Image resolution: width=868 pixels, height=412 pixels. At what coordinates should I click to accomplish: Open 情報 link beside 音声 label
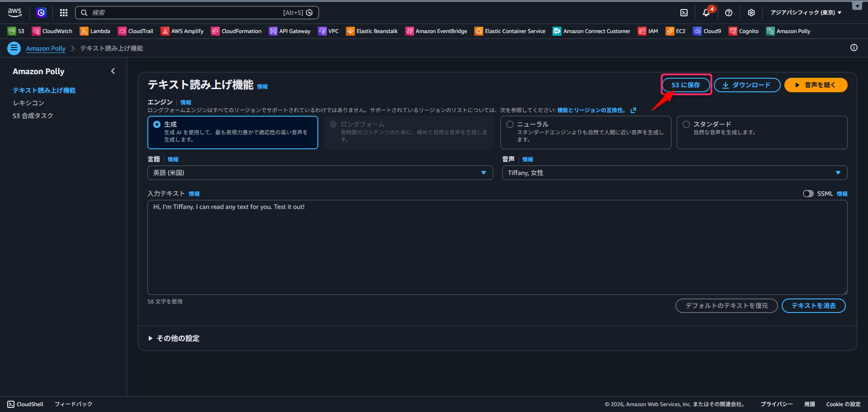click(x=528, y=160)
